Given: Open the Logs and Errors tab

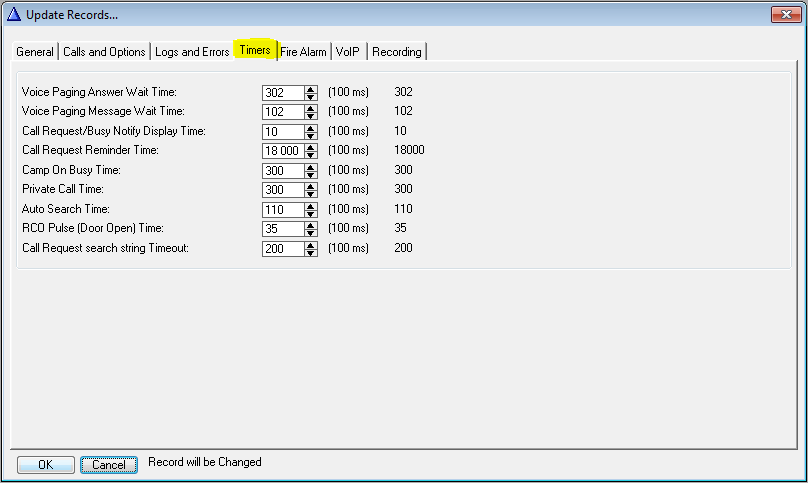Looking at the screenshot, I should [x=192, y=52].
